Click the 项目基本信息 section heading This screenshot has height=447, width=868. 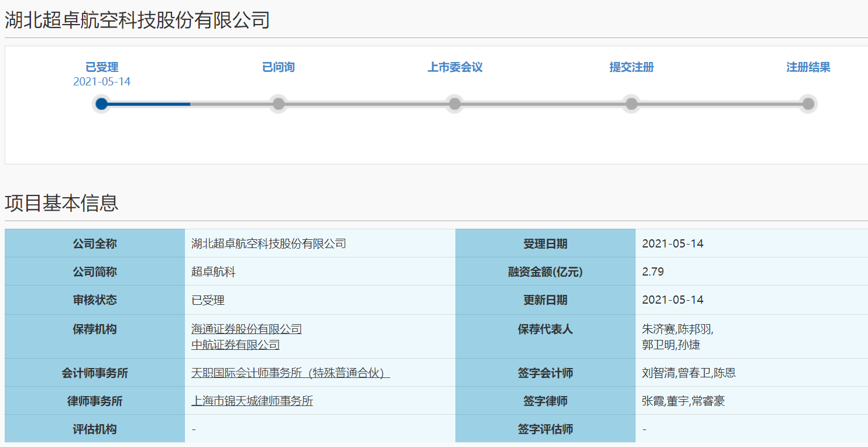pyautogui.click(x=61, y=203)
